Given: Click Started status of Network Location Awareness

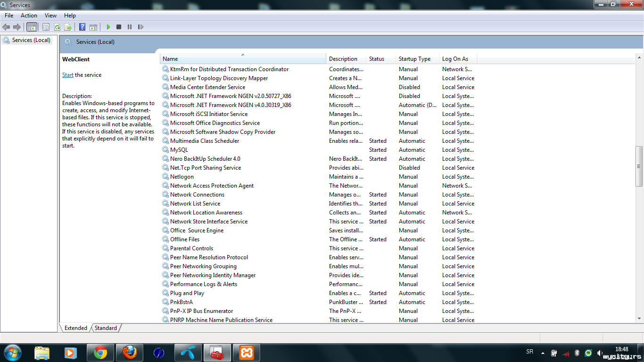Looking at the screenshot, I should click(378, 213).
